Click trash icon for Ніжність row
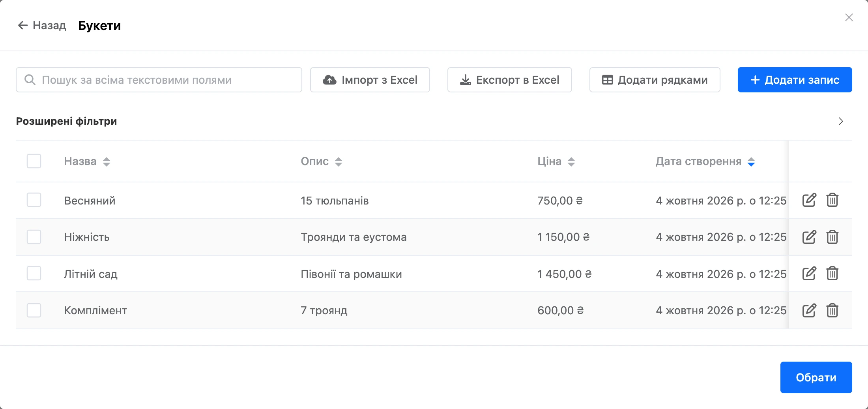The height and width of the screenshot is (409, 868). [x=832, y=237]
